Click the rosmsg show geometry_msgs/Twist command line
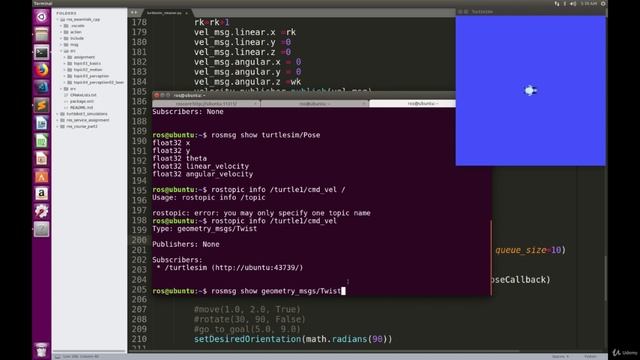Image resolution: width=640 pixels, height=360 pixels. [x=249, y=291]
